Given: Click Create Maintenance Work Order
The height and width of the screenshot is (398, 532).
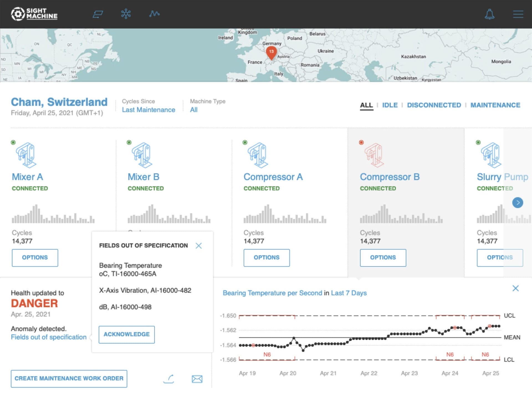Looking at the screenshot, I should [x=69, y=379].
